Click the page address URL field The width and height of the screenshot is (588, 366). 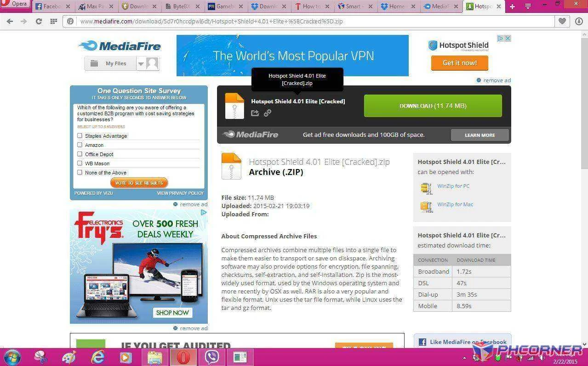click(308, 21)
